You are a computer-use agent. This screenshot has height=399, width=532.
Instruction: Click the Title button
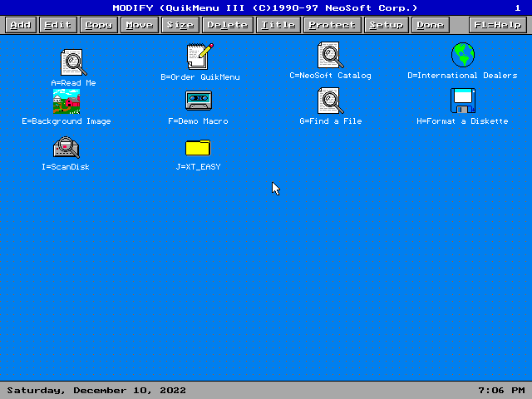point(278,25)
